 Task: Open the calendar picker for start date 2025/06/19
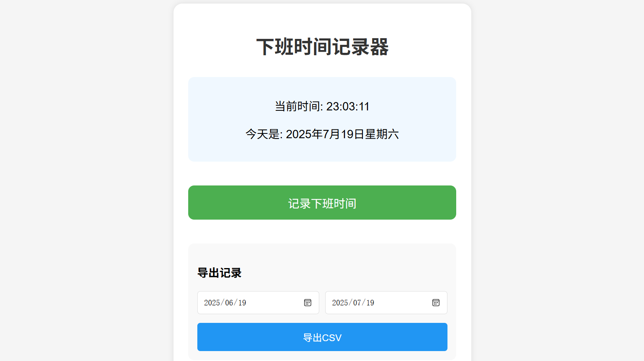(x=308, y=303)
